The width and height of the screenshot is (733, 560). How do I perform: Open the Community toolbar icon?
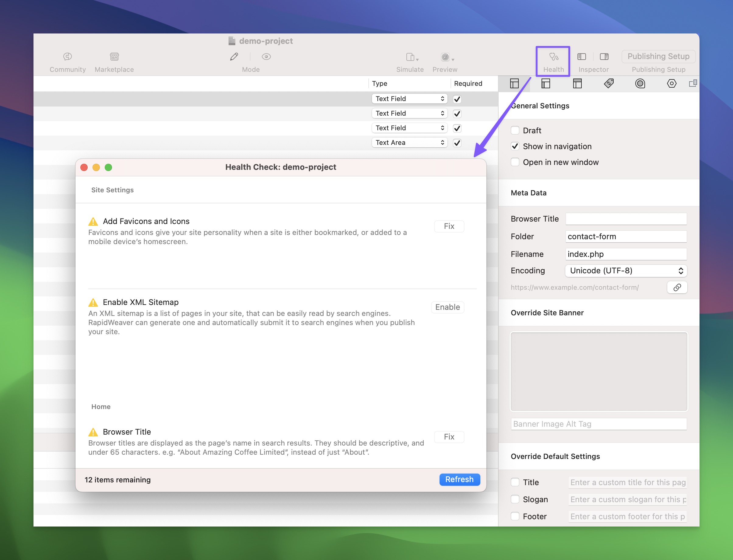pyautogui.click(x=68, y=57)
